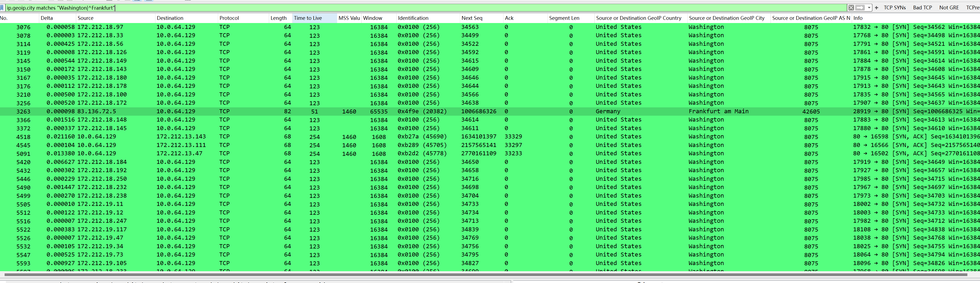
Task: Sort by the No. column header
Action: 19,18
